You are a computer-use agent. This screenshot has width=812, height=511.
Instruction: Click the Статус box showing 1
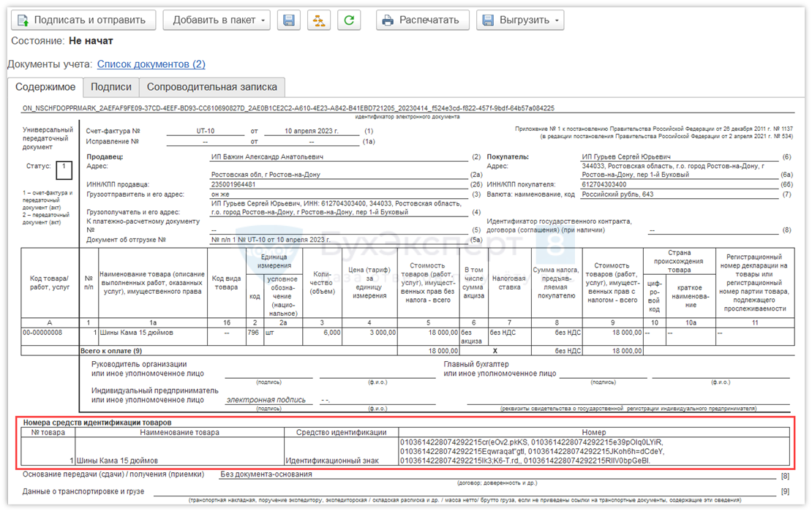click(x=64, y=170)
